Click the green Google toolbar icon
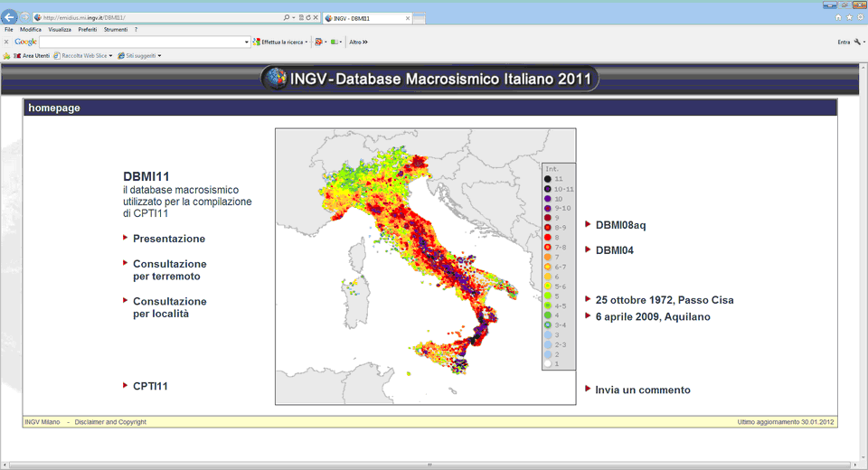 (334, 42)
